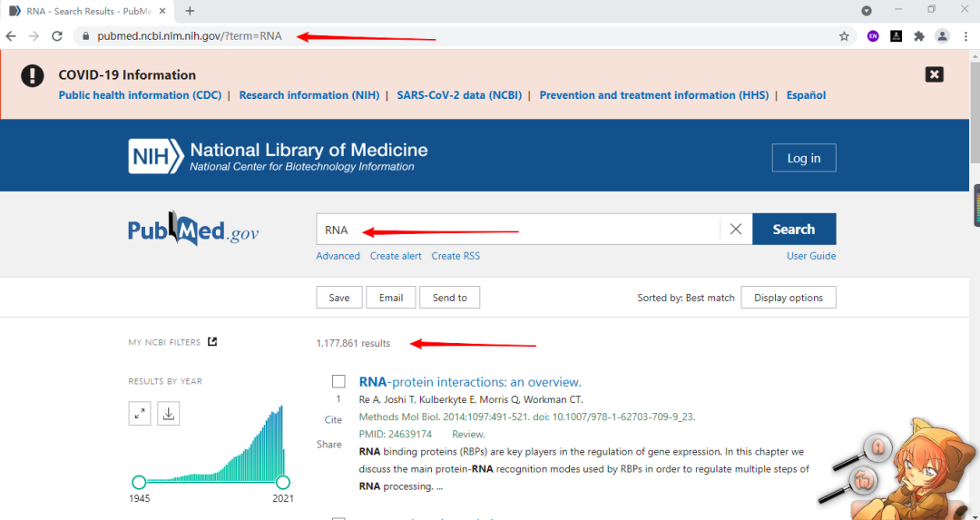The image size is (980, 520).
Task: Click the 1,177,861 results count text
Action: point(353,343)
